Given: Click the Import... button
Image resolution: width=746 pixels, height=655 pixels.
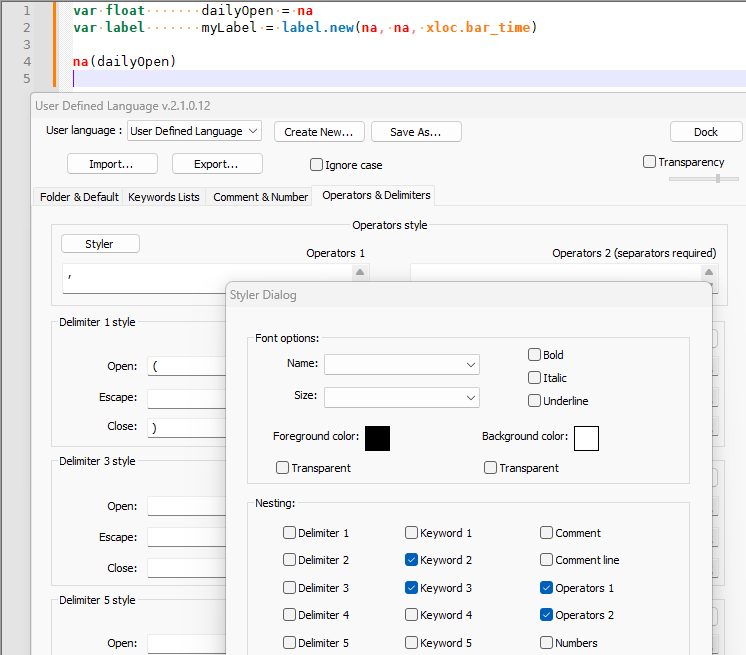Looking at the screenshot, I should [112, 164].
